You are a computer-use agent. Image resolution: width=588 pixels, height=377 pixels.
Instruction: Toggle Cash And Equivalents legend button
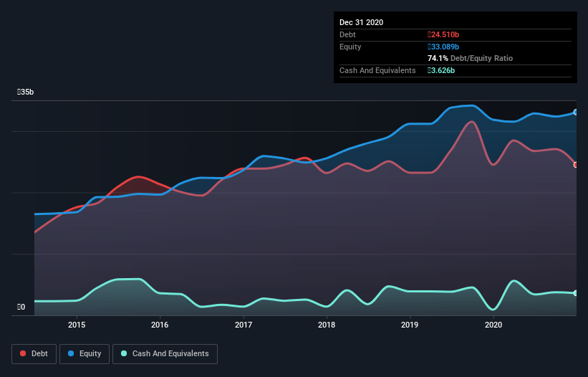pyautogui.click(x=165, y=354)
